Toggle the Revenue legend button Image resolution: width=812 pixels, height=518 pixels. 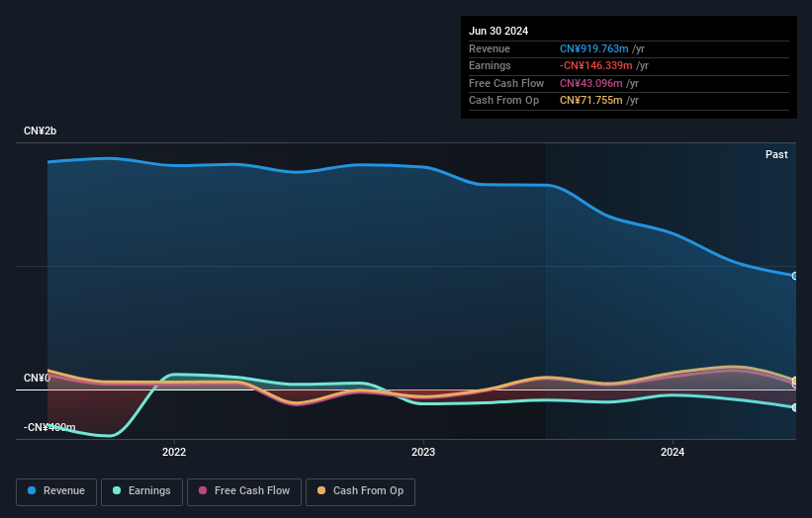[56, 491]
